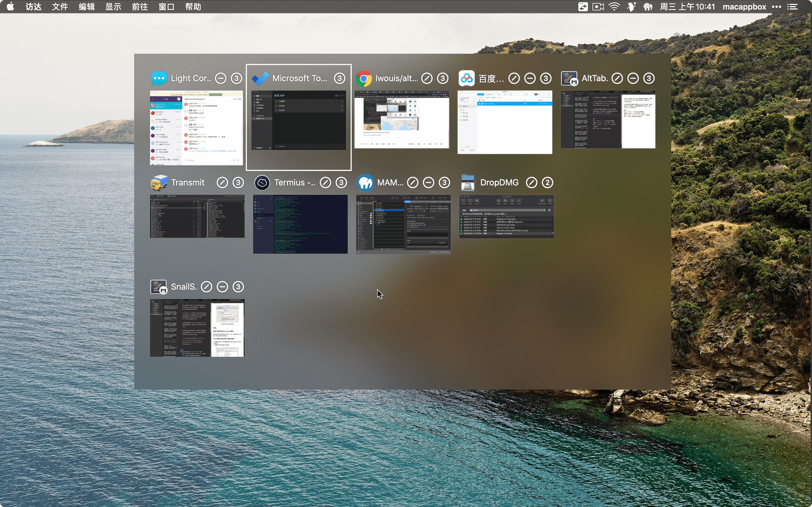This screenshot has width=812, height=507.
Task: Switch to the AltTab. window thumbnail
Action: (x=608, y=119)
